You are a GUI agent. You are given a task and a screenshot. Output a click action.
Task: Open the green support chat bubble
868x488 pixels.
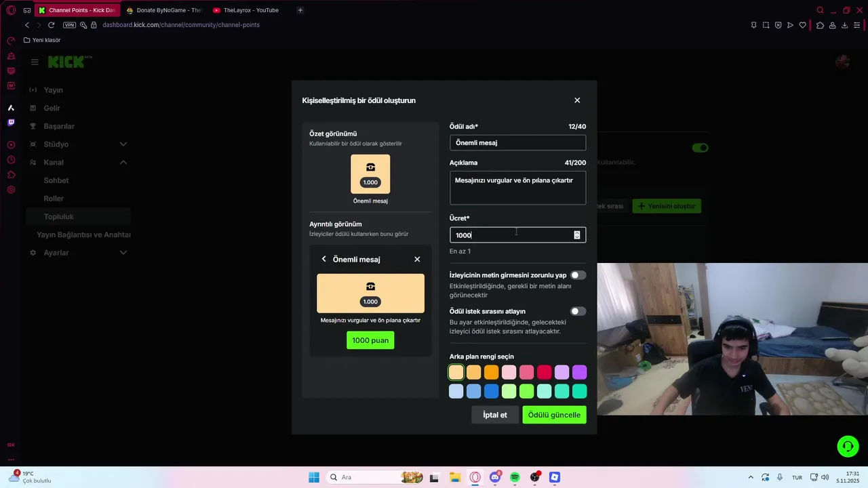click(848, 446)
